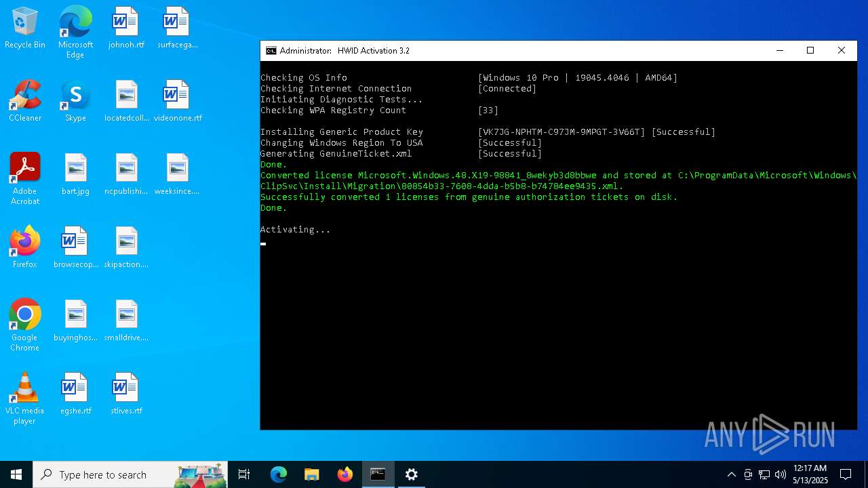Click the Windows Start button
This screenshot has height=488, width=868.
[16, 474]
